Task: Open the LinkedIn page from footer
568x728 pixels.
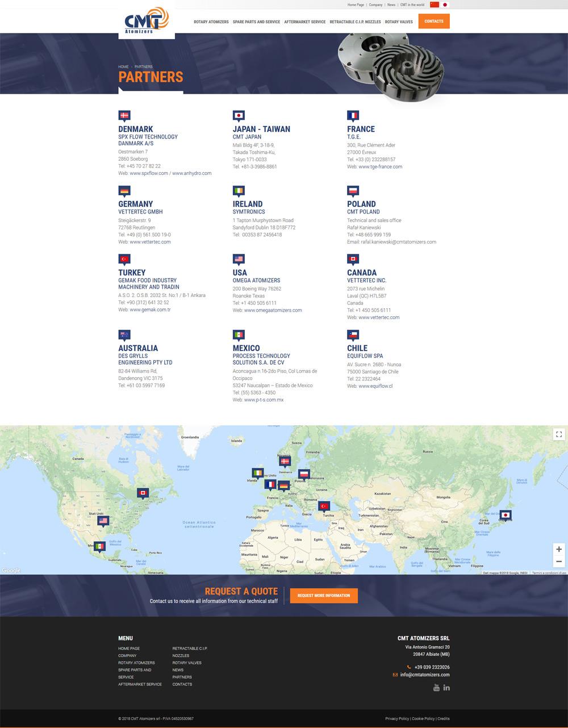Action: 446,688
